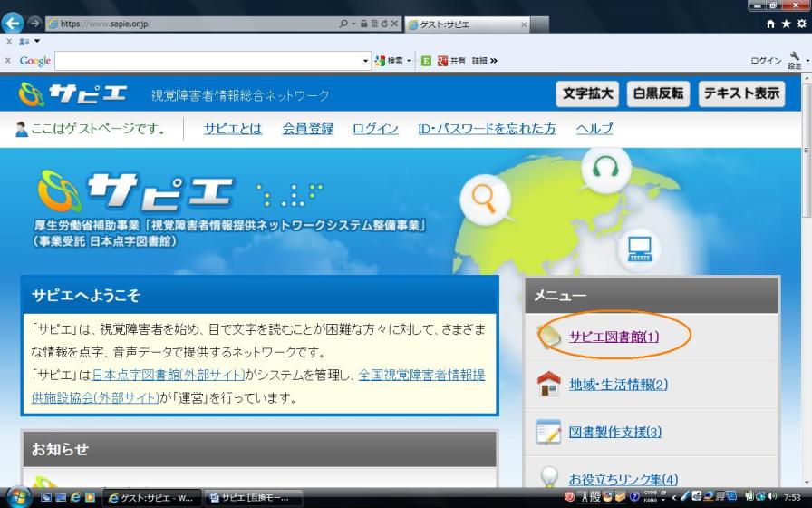
Task: Click the search magnifier in address bar
Action: pos(343,24)
